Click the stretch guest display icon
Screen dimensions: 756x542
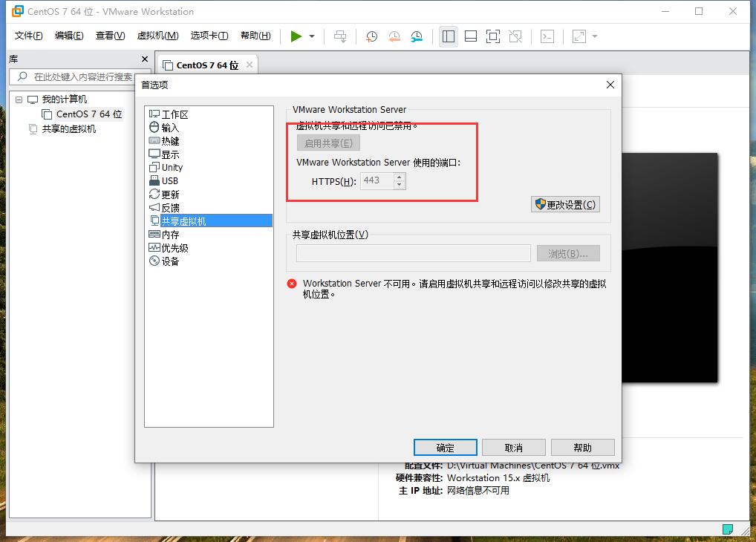579,36
